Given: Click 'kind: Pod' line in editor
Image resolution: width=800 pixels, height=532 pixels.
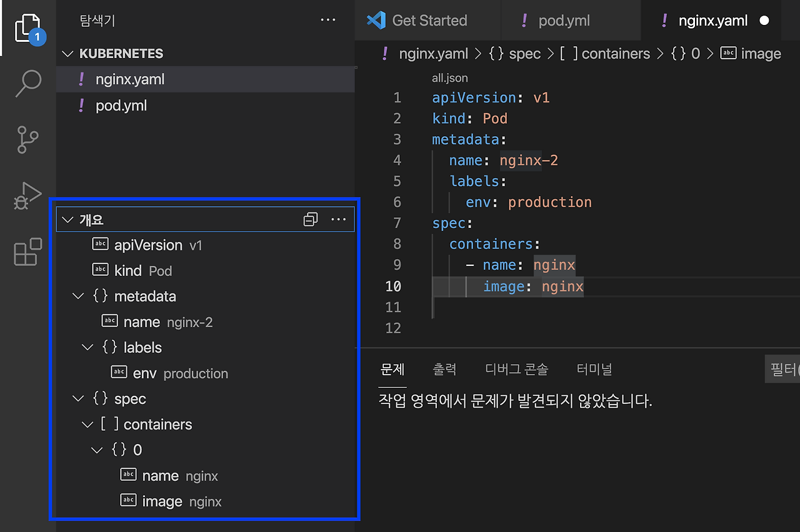Looking at the screenshot, I should (x=469, y=118).
